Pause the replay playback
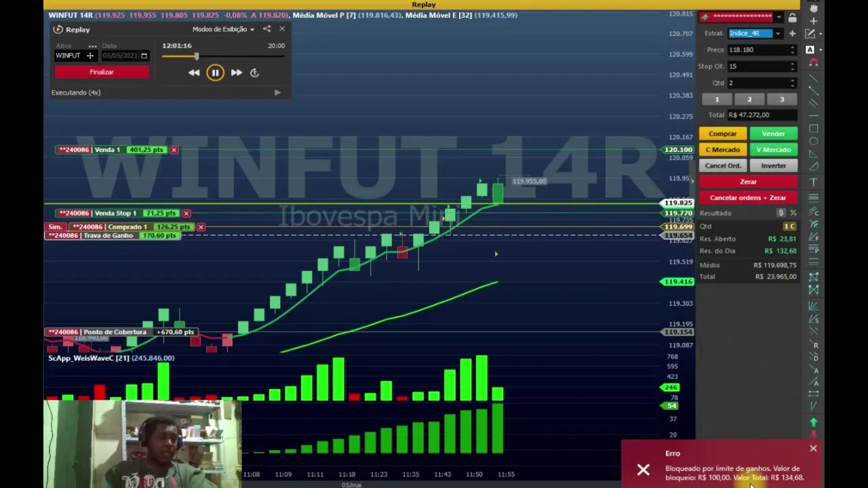Image resolution: width=868 pixels, height=488 pixels. click(215, 73)
